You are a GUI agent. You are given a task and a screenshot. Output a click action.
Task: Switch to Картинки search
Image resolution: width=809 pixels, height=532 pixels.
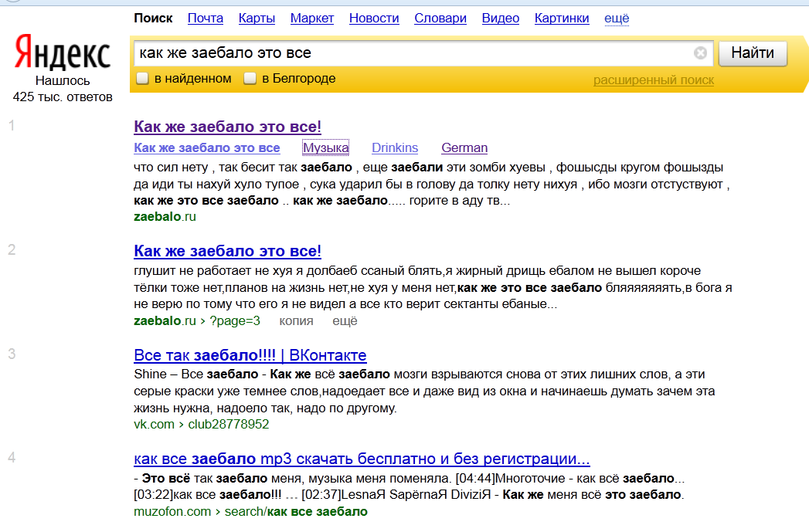(561, 18)
